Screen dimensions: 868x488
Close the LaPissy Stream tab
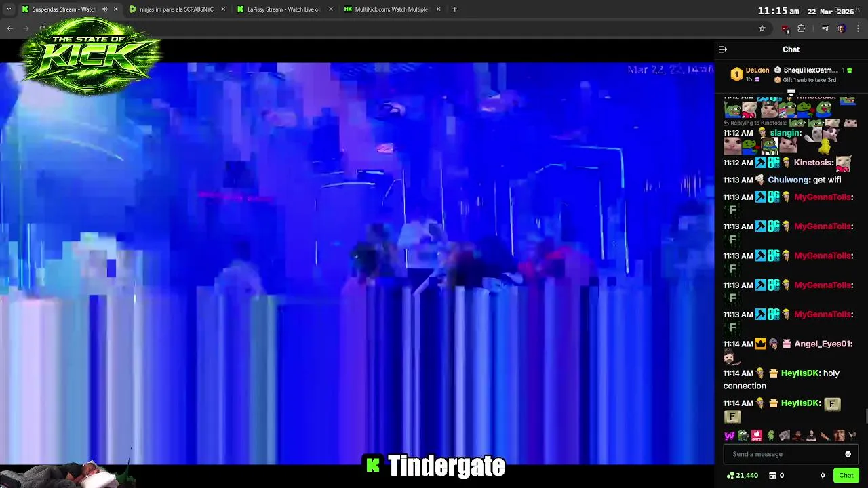(331, 9)
